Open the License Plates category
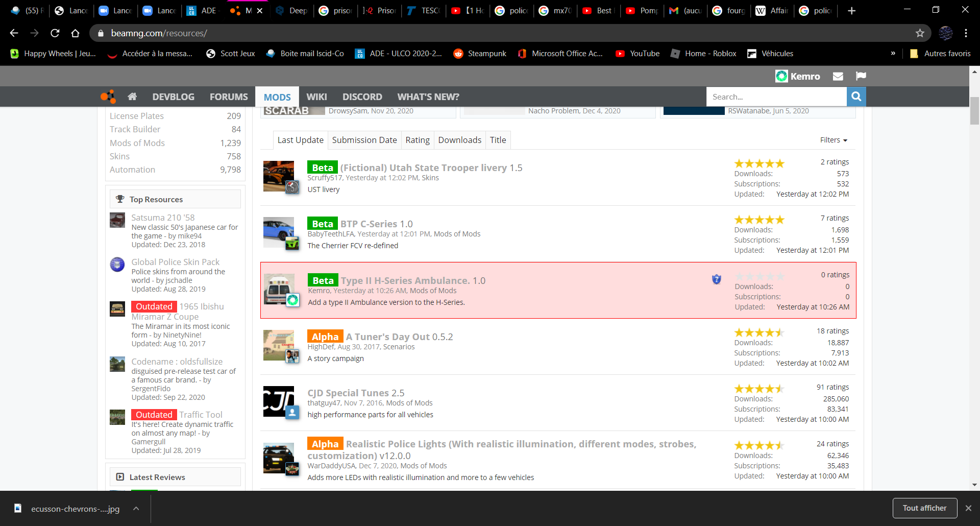 pyautogui.click(x=137, y=116)
